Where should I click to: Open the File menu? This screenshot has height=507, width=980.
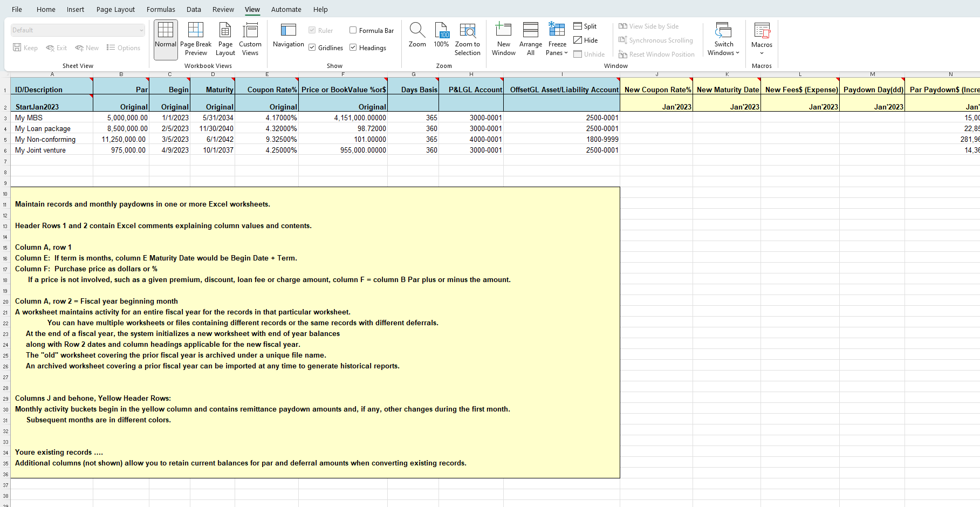pyautogui.click(x=17, y=9)
